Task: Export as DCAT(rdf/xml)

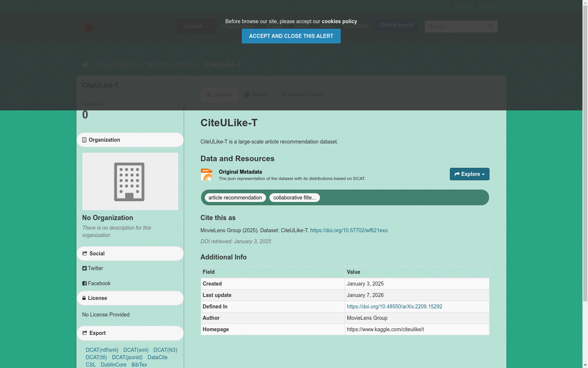Action: 102,350
